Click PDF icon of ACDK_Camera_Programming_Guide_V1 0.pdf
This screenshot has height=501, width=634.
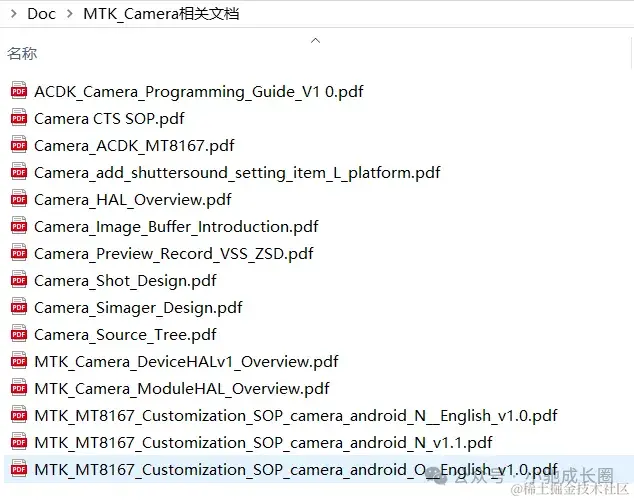pos(19,91)
